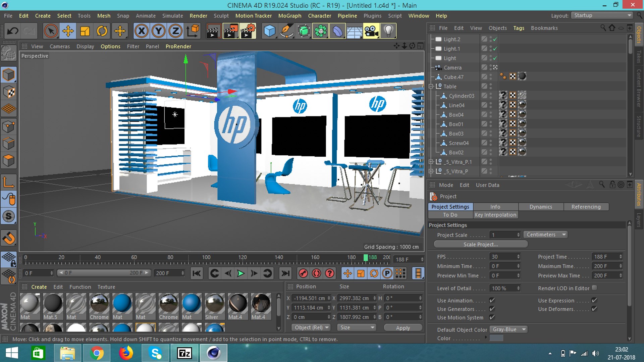Activate the Scale tool

pyautogui.click(x=85, y=31)
